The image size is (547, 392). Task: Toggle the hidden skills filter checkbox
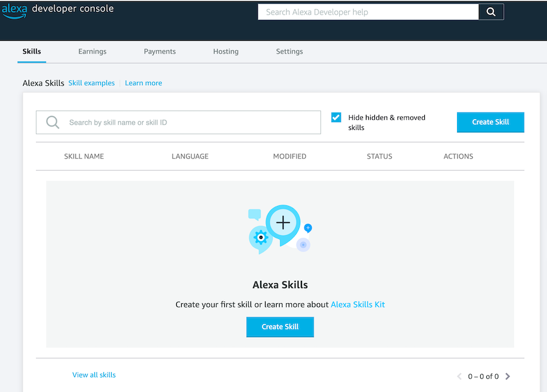click(x=335, y=117)
